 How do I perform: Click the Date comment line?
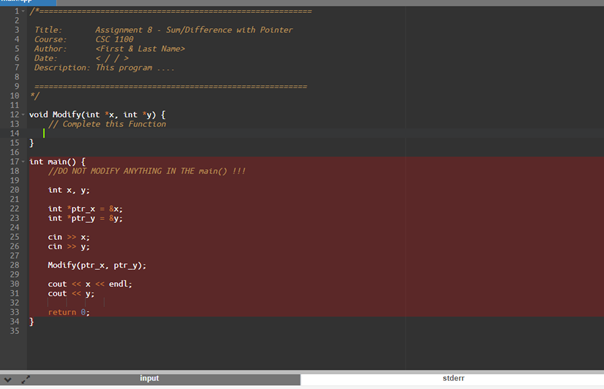(x=81, y=58)
